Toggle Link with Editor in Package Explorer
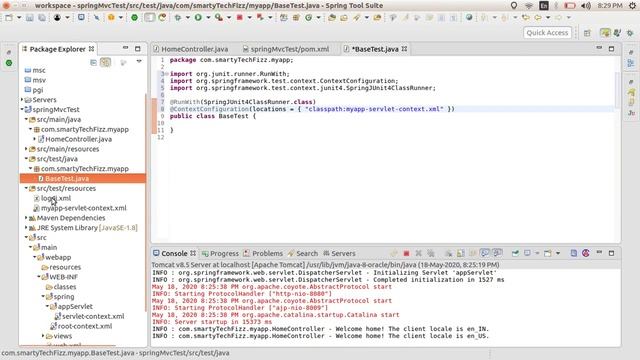Image resolution: width=640 pixels, height=360 pixels. tap(106, 62)
